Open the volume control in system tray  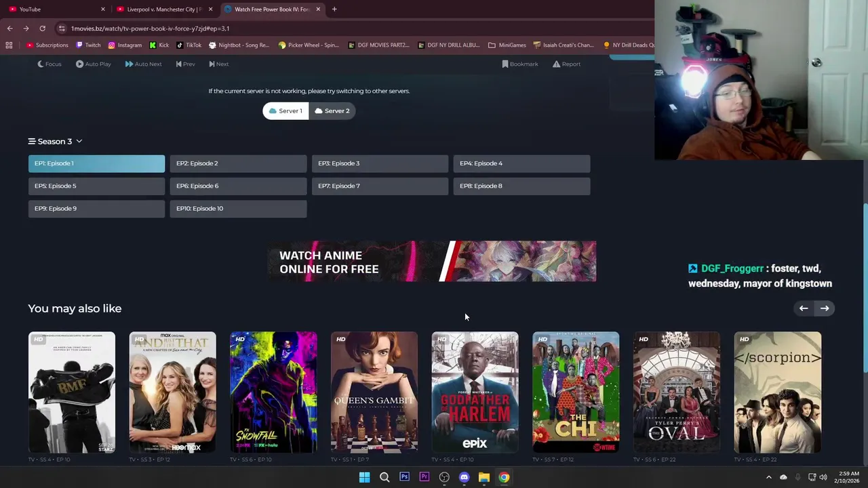coord(823,477)
